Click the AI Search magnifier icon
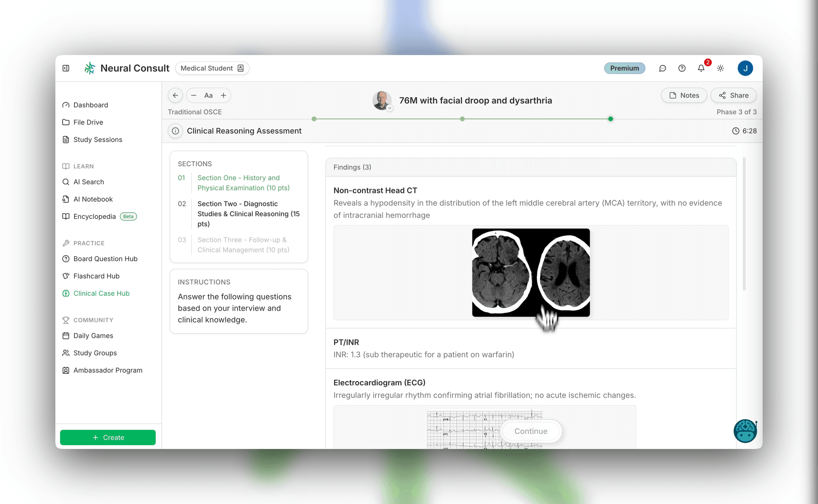 [66, 182]
